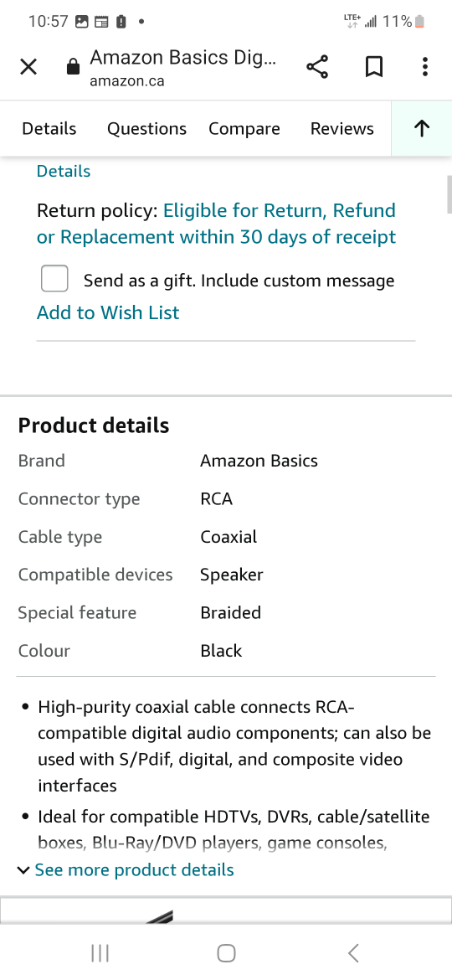452x980 pixels.
Task: Switch to the Questions tab
Action: (146, 129)
